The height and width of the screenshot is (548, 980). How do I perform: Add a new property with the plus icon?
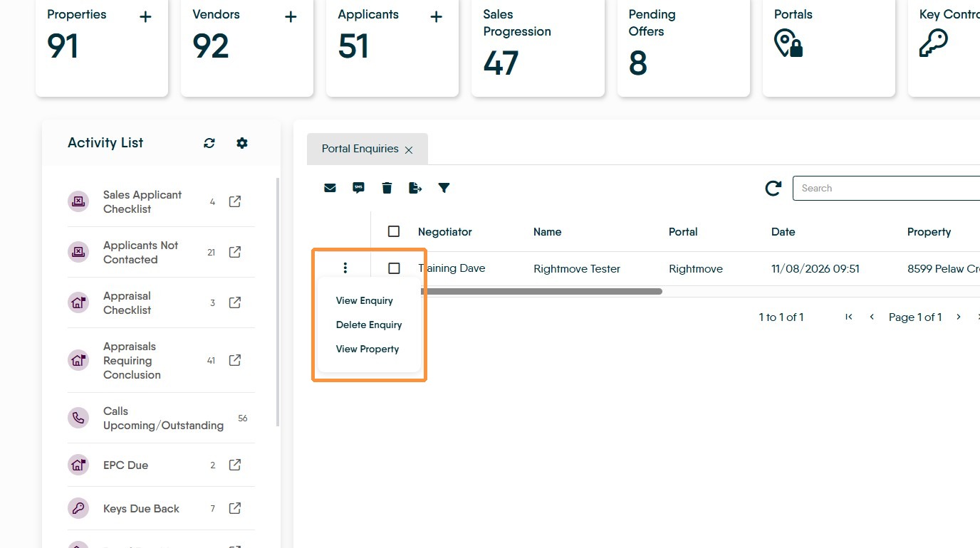click(x=145, y=17)
